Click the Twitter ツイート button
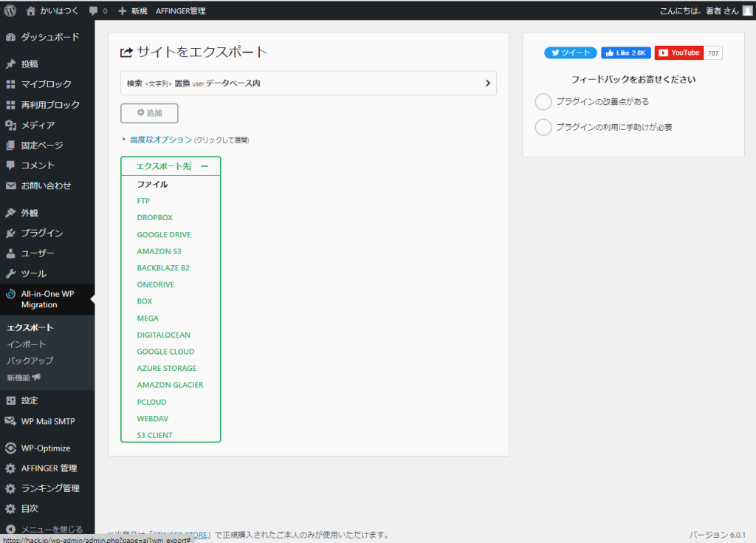The width and height of the screenshot is (756, 543). pyautogui.click(x=571, y=53)
